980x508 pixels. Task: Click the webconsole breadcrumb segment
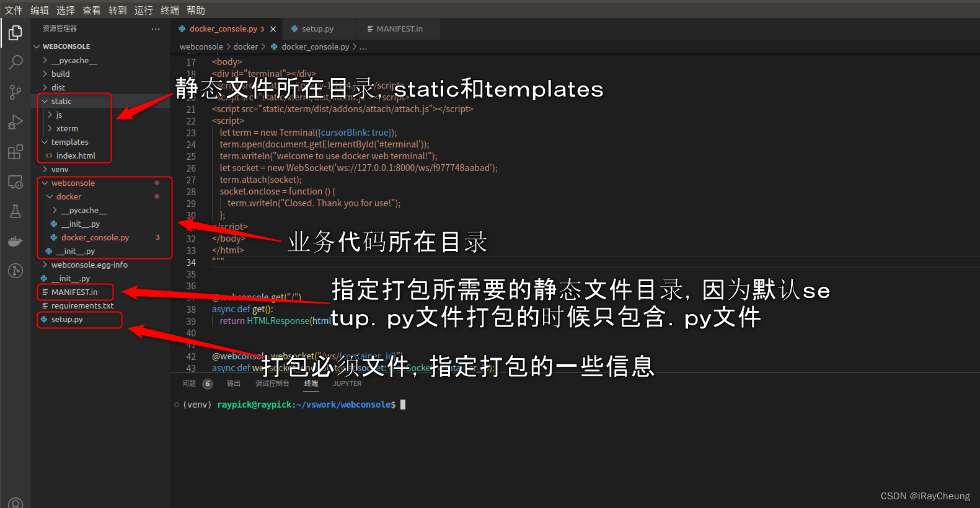[201, 47]
